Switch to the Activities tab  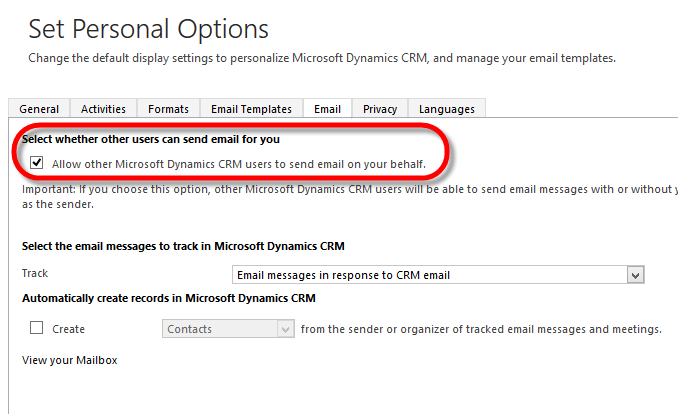tap(103, 109)
